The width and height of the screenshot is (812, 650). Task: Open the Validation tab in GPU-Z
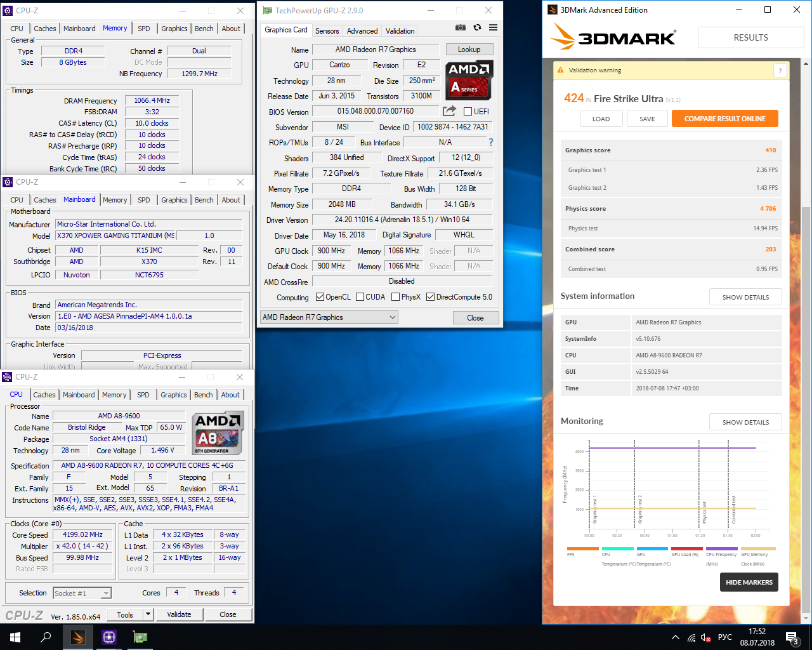(400, 30)
